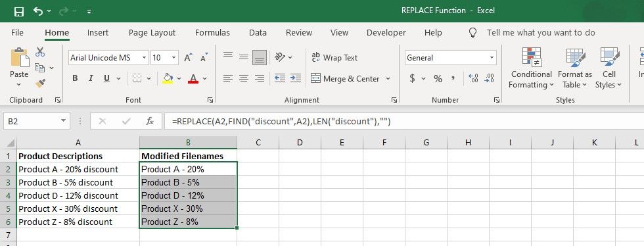Customize the Quick Access Toolbar

(89, 12)
